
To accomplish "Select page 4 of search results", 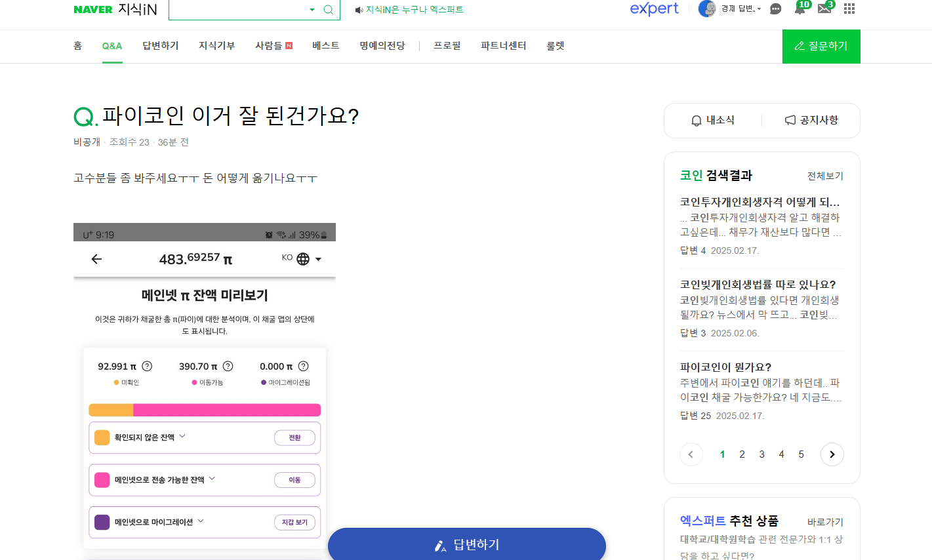I will [x=781, y=454].
